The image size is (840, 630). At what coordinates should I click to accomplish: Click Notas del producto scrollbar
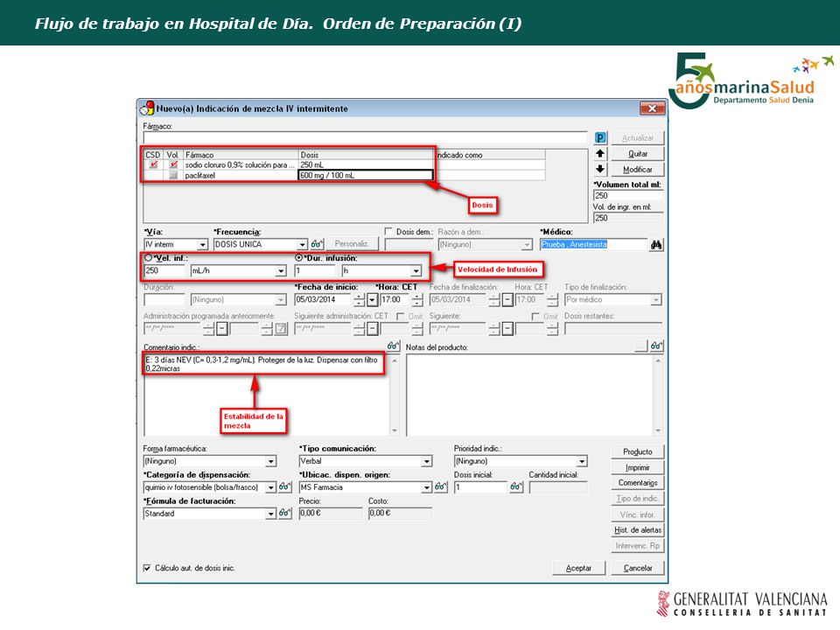pos(658,395)
